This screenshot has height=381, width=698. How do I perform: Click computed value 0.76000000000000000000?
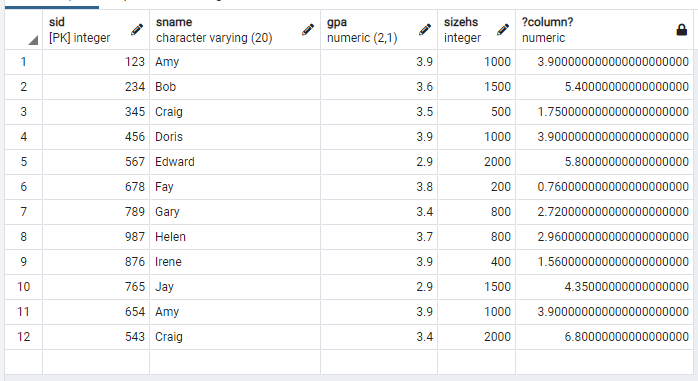605,186
